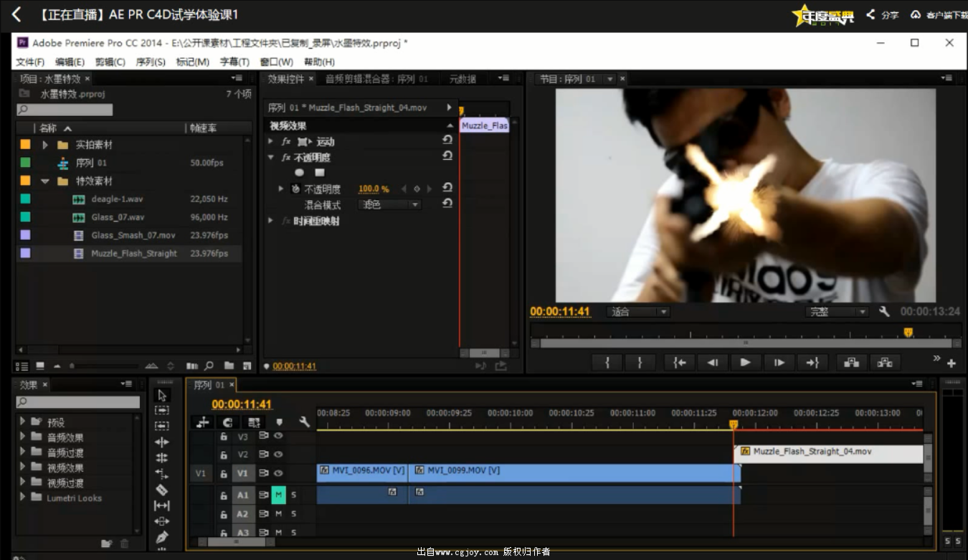Toggle linked selection in timeline

pyautogui.click(x=253, y=422)
